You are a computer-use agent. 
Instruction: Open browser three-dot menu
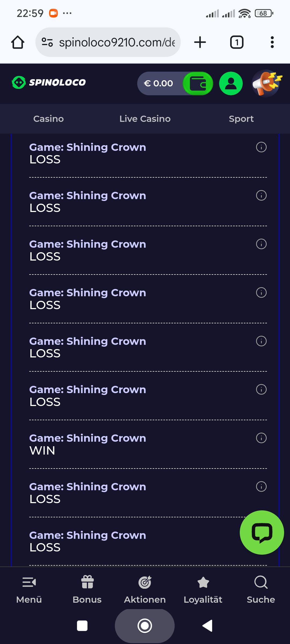(272, 42)
